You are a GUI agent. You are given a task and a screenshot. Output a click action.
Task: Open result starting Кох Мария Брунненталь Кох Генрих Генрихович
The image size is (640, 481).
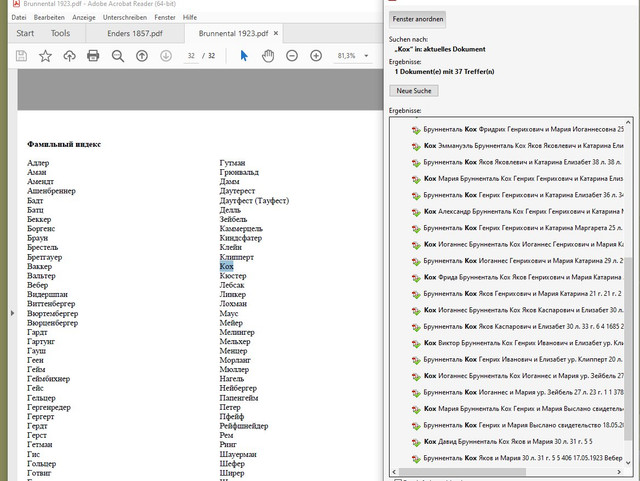coord(523,179)
